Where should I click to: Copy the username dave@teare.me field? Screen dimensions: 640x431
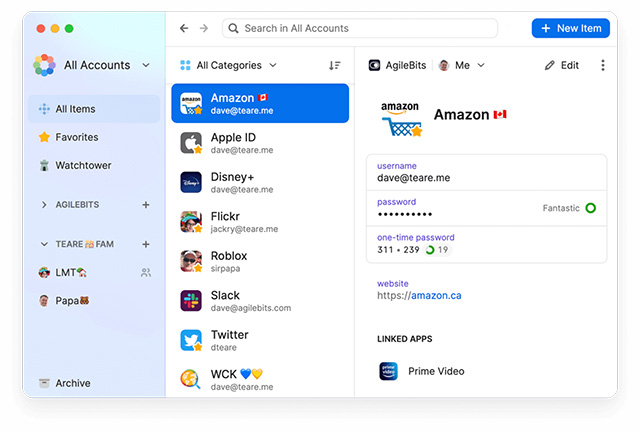pyautogui.click(x=487, y=173)
